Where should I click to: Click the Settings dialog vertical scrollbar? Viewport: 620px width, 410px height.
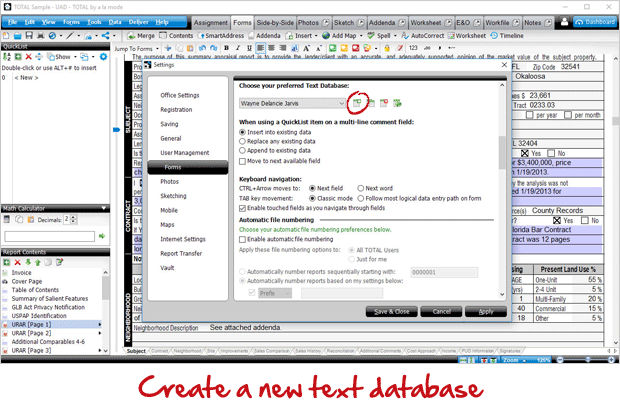click(x=502, y=152)
